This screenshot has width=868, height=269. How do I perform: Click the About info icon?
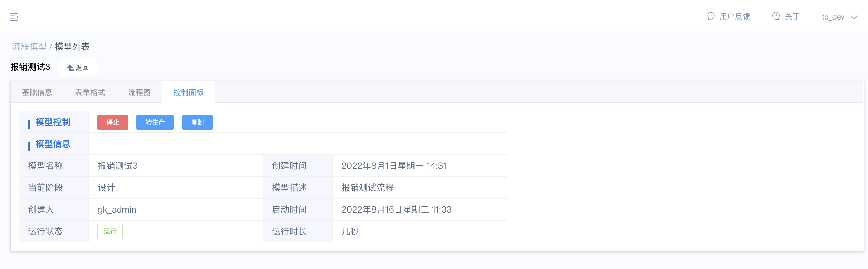click(x=776, y=16)
